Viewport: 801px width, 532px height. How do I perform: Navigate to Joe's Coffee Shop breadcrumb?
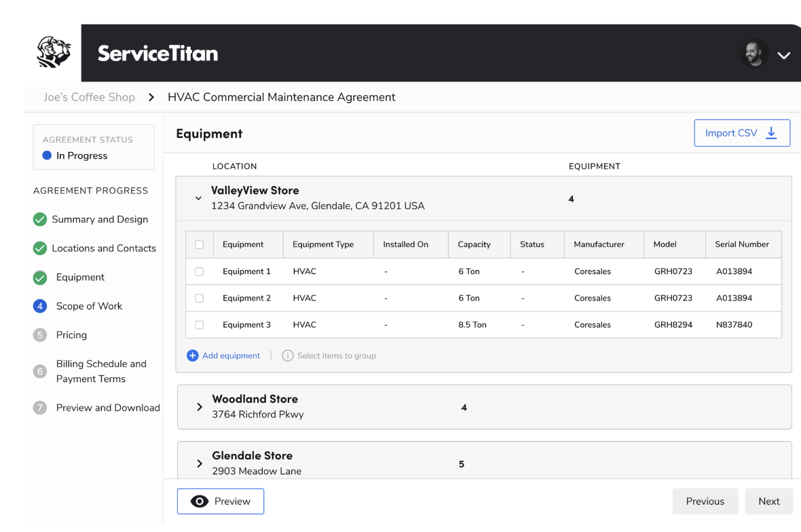click(89, 97)
